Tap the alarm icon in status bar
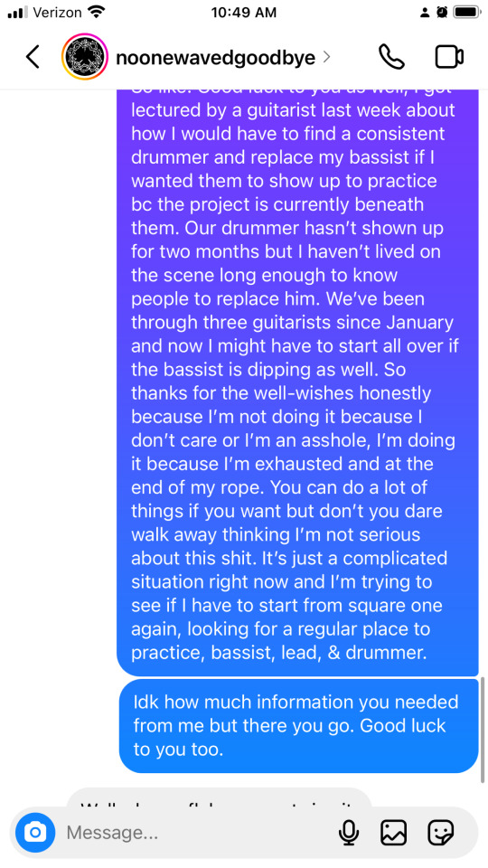The height and width of the screenshot is (868, 488). [442, 13]
